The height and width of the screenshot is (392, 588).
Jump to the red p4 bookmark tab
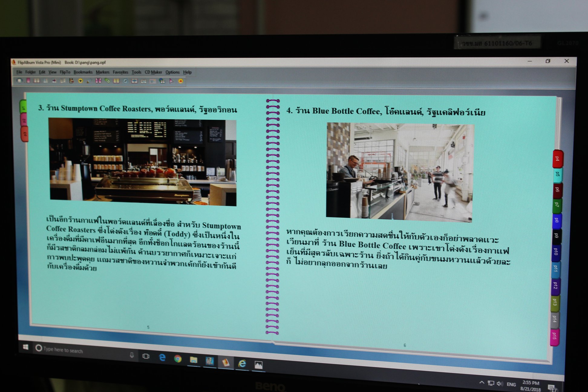tap(557, 158)
